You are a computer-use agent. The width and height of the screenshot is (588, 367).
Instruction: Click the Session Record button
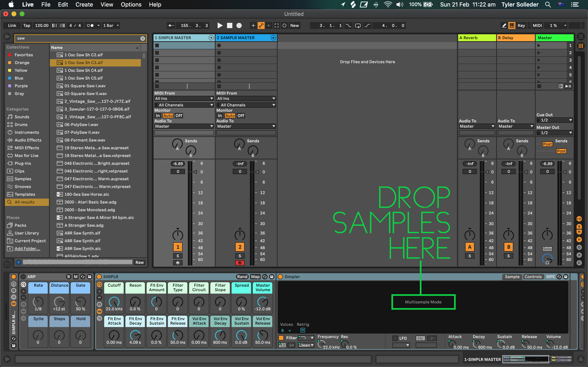(239, 25)
